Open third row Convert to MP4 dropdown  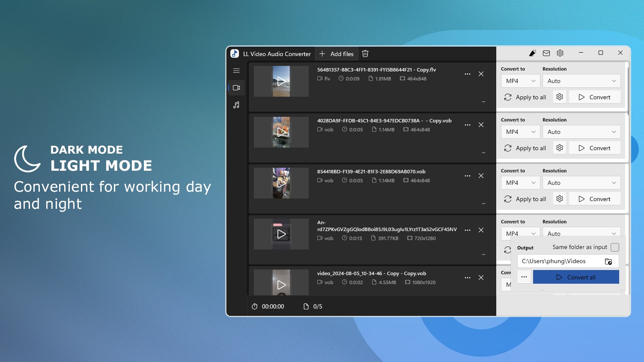point(521,183)
